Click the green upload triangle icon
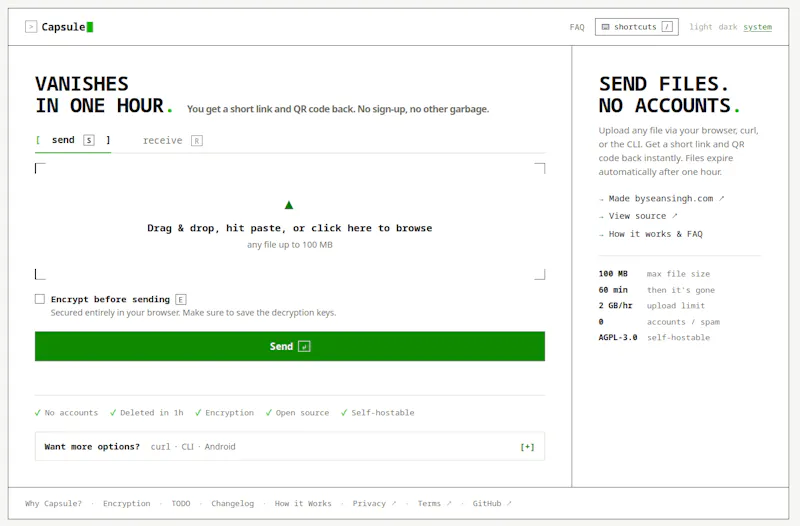The height and width of the screenshot is (526, 800). coord(289,205)
